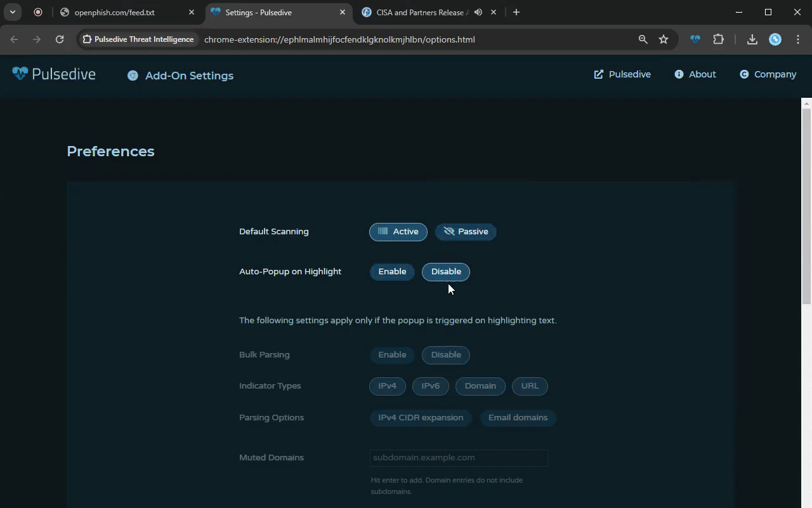This screenshot has height=508, width=812.
Task: Set Default Scanning to Active
Action: pos(398,232)
